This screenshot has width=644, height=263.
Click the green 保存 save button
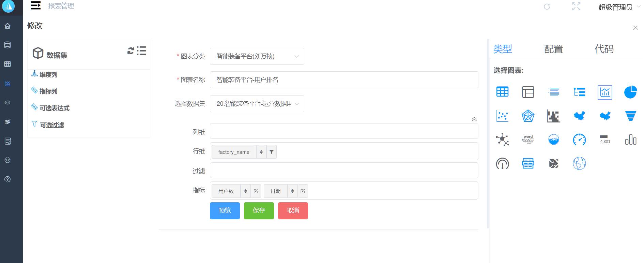pyautogui.click(x=259, y=211)
